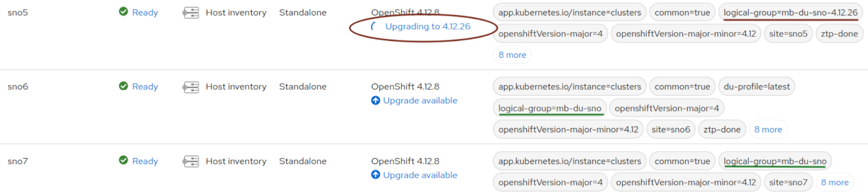Open the Upgrading to 4.12.26 link
868x195 pixels.
click(x=428, y=26)
